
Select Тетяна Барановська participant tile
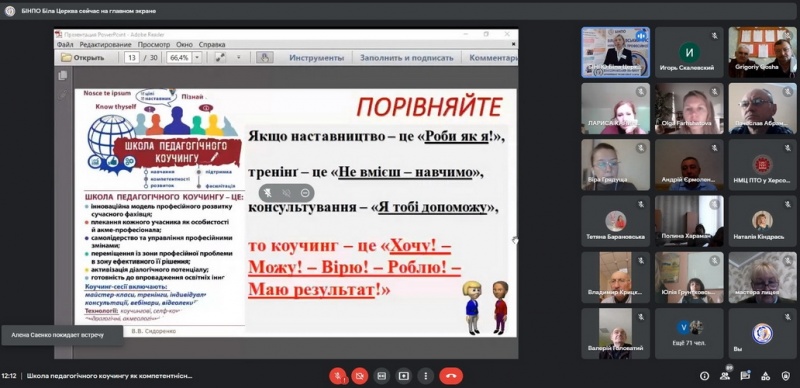pos(615,221)
